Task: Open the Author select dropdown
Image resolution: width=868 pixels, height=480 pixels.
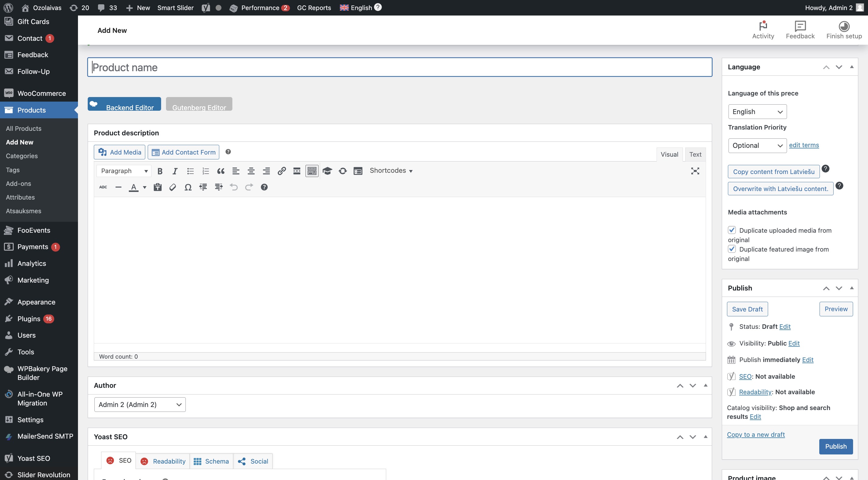Action: pos(140,405)
